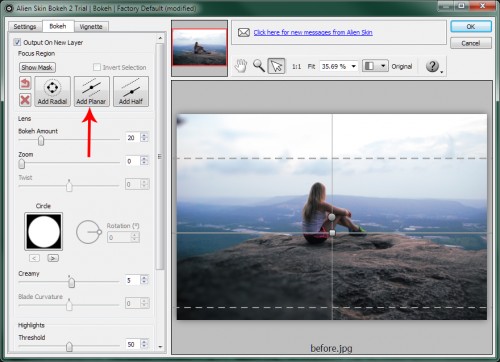The height and width of the screenshot is (362, 500).
Task: Click the Bokeh Amount slider handle
Action: (x=41, y=141)
